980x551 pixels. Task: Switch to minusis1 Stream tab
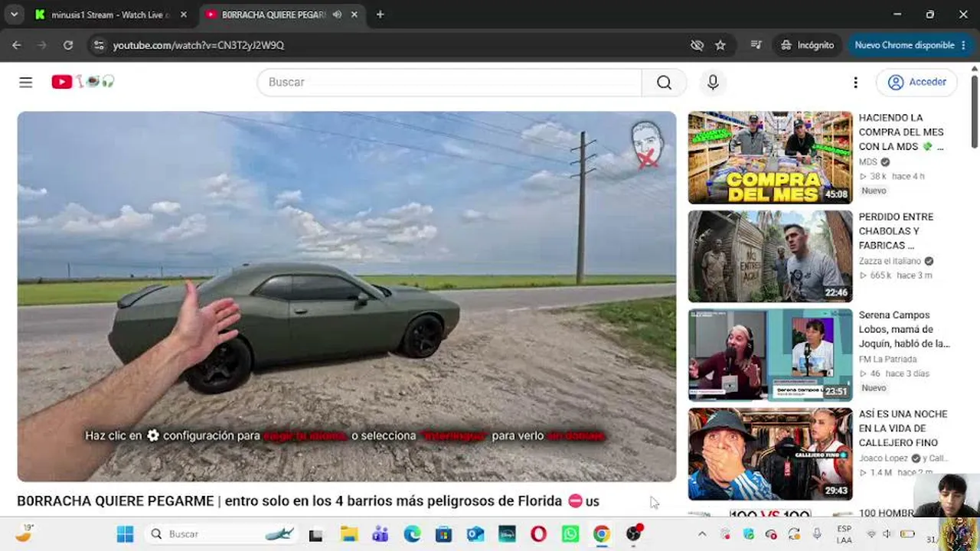coord(112,15)
